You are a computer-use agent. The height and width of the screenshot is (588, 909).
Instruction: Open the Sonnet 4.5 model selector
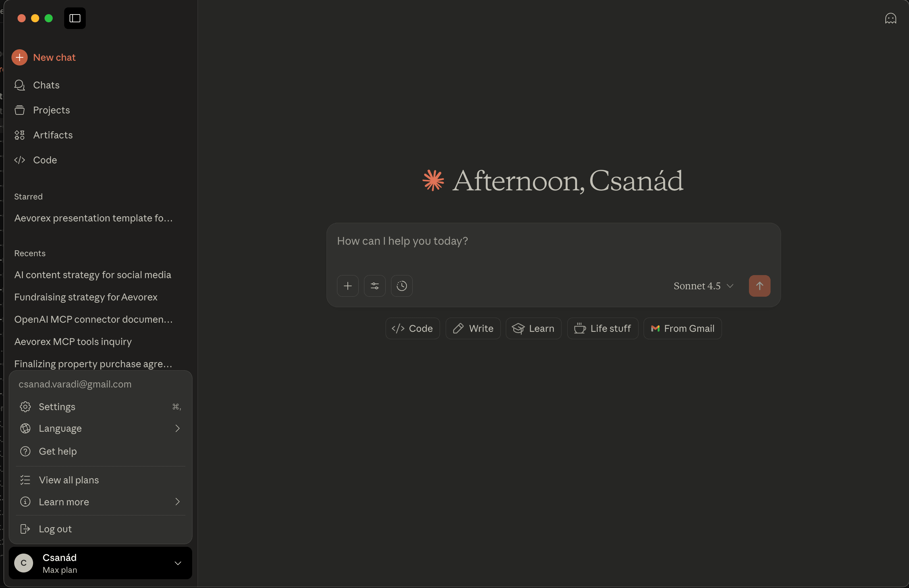703,286
